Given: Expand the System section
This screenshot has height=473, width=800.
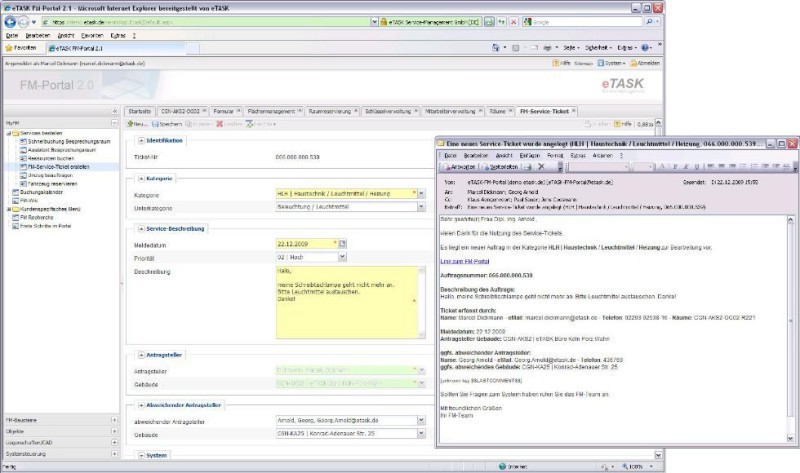Looking at the screenshot, I should tap(141, 455).
